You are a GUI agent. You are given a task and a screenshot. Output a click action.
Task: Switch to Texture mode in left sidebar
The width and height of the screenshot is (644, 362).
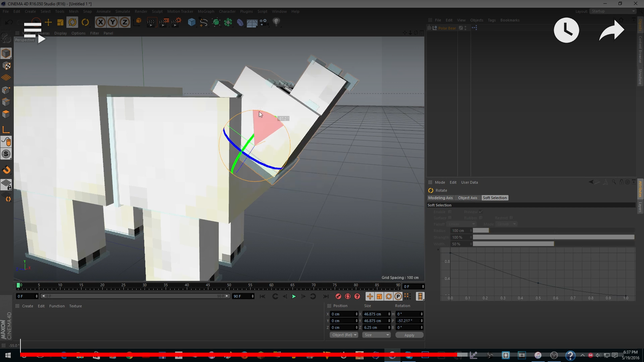click(x=6, y=66)
